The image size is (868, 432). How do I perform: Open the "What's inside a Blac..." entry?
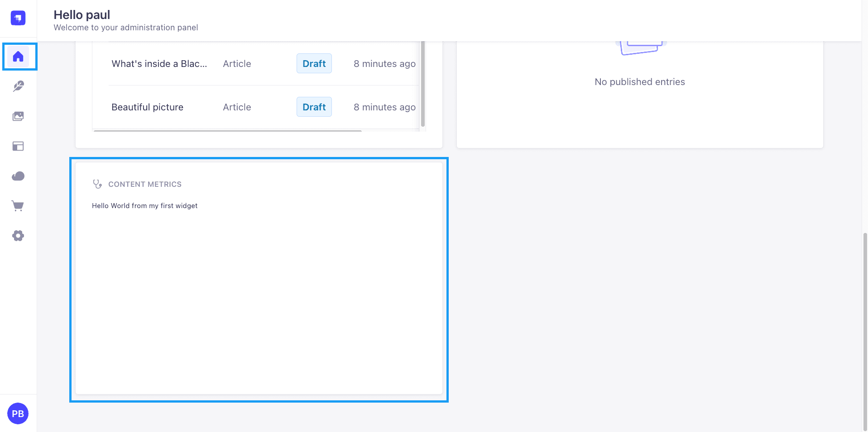coord(159,64)
